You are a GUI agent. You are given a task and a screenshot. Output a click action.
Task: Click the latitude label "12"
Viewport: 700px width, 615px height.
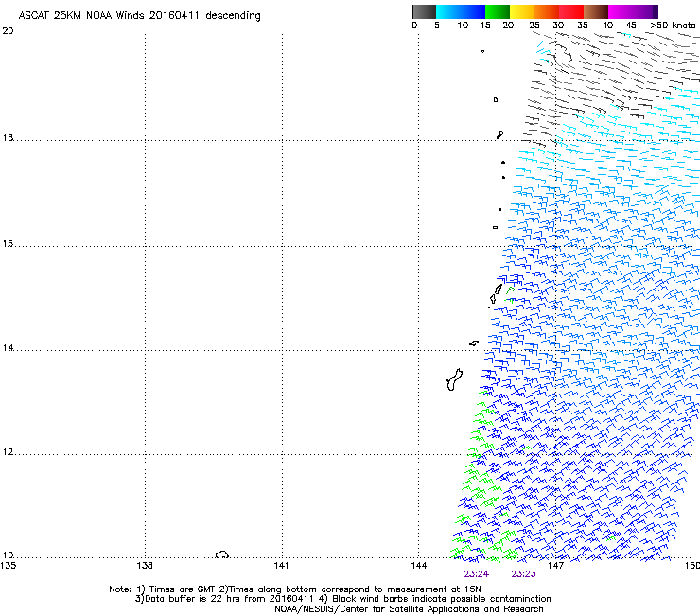pos(8,452)
